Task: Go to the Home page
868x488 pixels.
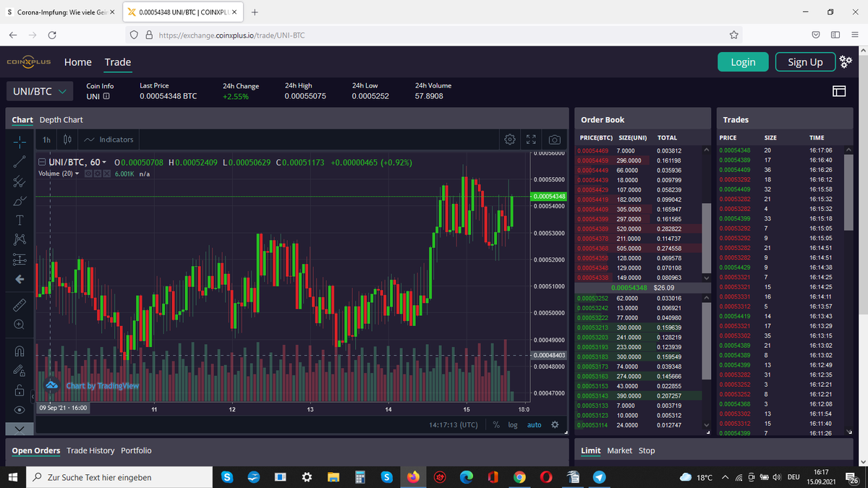Action: click(78, 62)
